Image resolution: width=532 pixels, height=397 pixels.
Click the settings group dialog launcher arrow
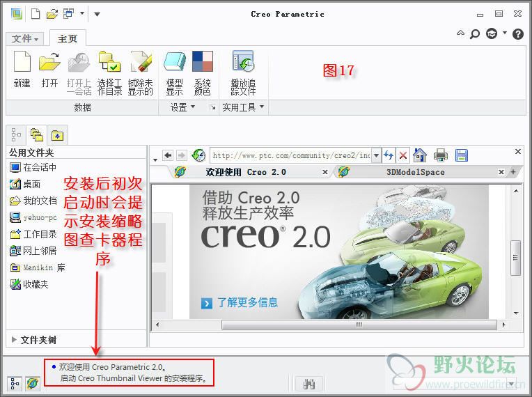click(x=213, y=107)
